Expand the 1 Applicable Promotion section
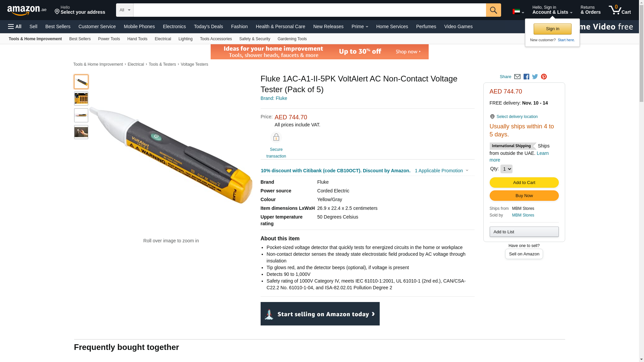 [441, 171]
